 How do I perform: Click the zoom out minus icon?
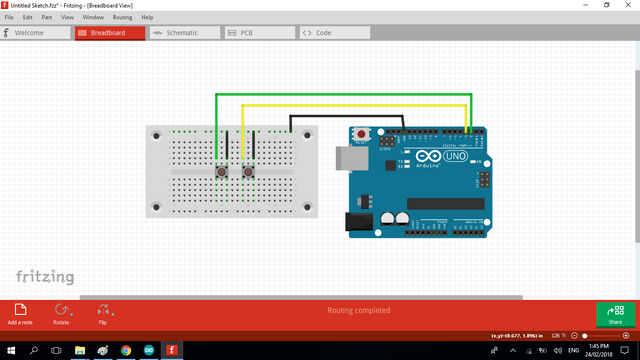pos(574,336)
